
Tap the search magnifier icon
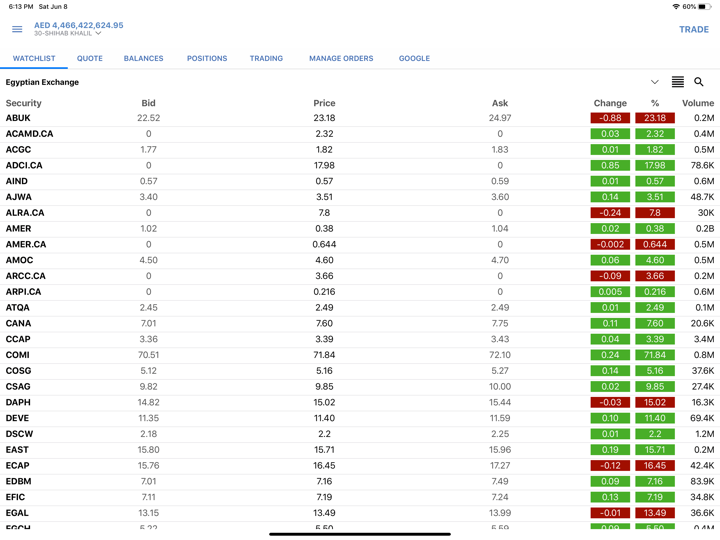[x=699, y=82]
